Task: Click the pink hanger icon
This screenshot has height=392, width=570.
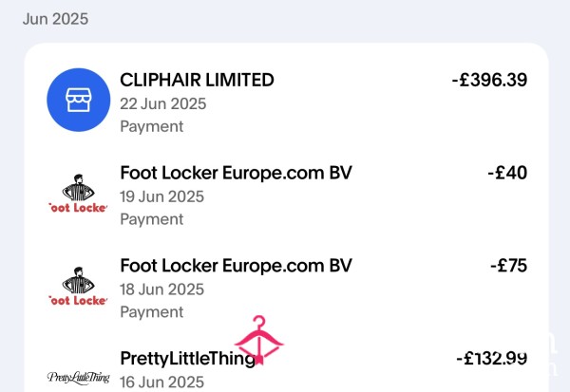Action: tap(259, 340)
